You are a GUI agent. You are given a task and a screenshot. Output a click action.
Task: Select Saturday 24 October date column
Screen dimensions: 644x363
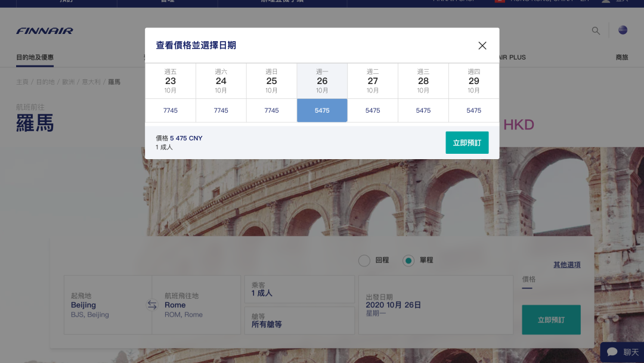(x=221, y=81)
